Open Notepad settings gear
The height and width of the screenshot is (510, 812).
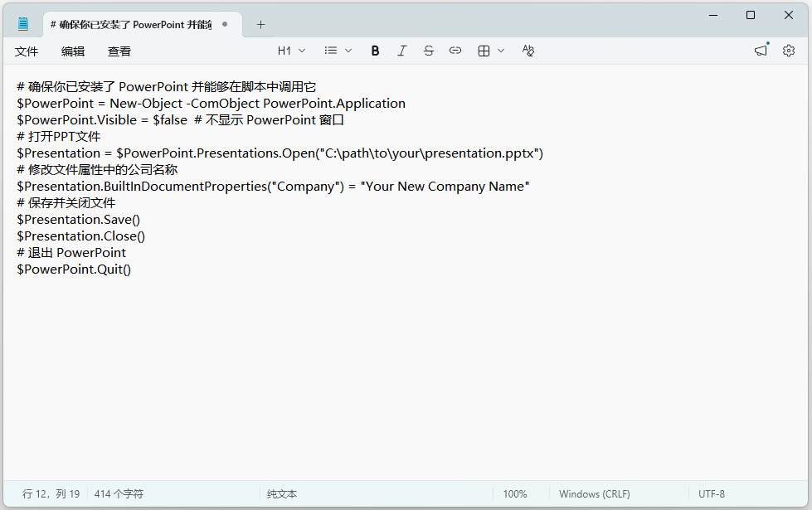788,51
